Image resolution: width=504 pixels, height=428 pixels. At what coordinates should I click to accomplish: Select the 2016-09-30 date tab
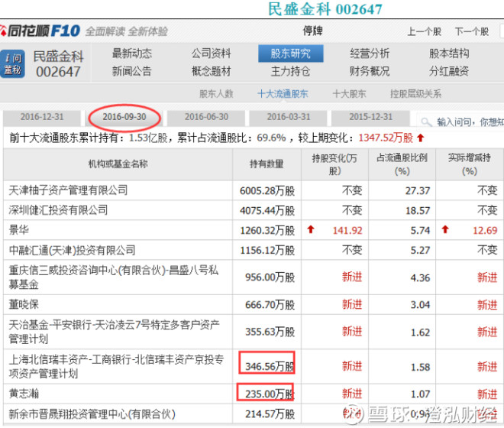124,117
